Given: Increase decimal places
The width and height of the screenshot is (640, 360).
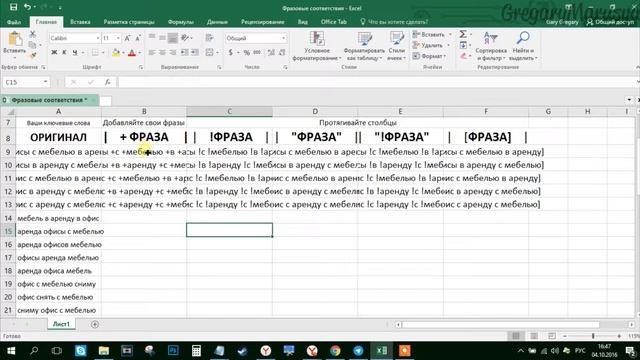Looking at the screenshot, I should (x=271, y=52).
